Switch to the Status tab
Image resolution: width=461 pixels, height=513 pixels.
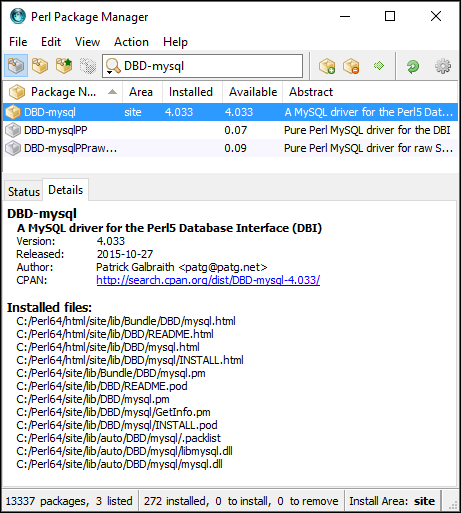coord(24,192)
